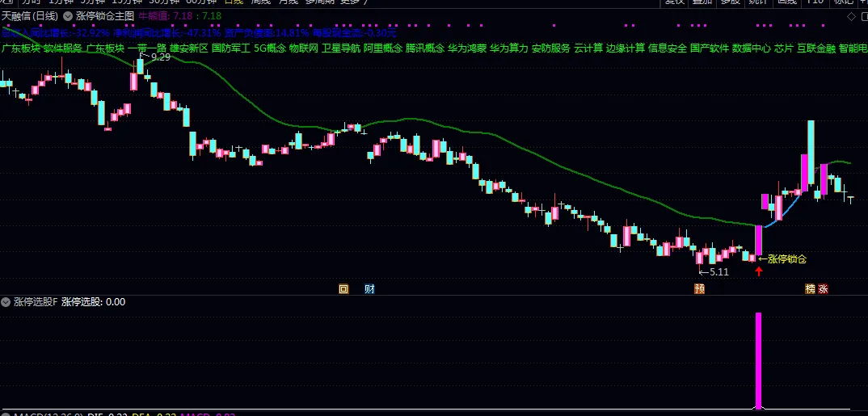Click the 画线 drawing toolbar button
Image resolution: width=868 pixels, height=416 pixels.
coord(786,2)
